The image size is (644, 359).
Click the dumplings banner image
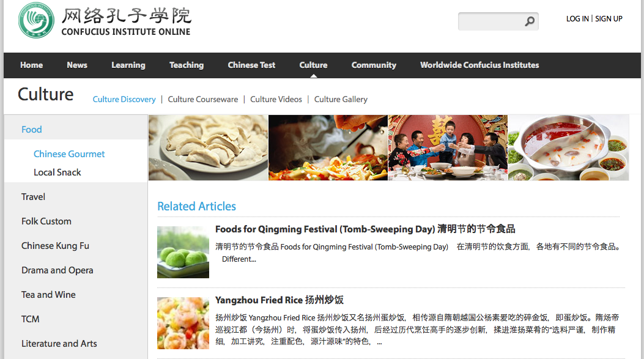[208, 148]
